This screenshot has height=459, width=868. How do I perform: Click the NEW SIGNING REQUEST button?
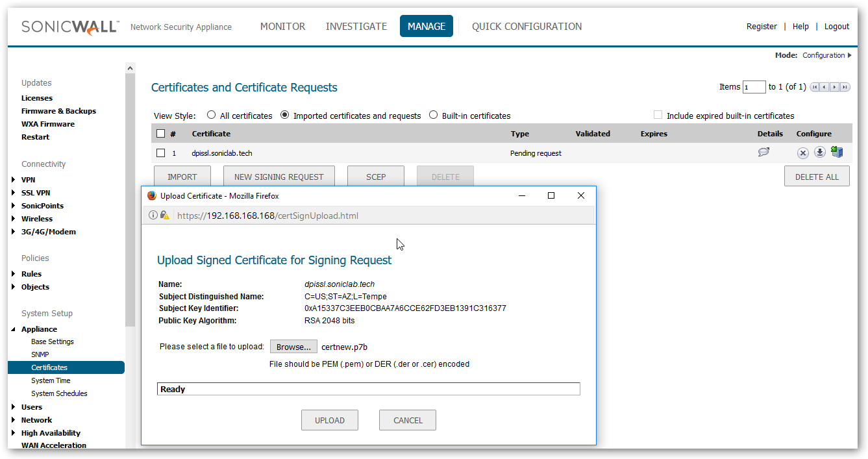coord(279,177)
